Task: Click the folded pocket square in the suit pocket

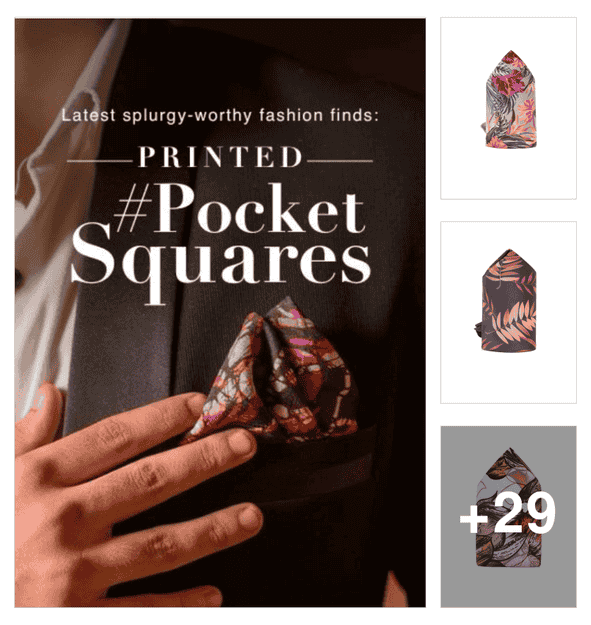Action: point(274,371)
